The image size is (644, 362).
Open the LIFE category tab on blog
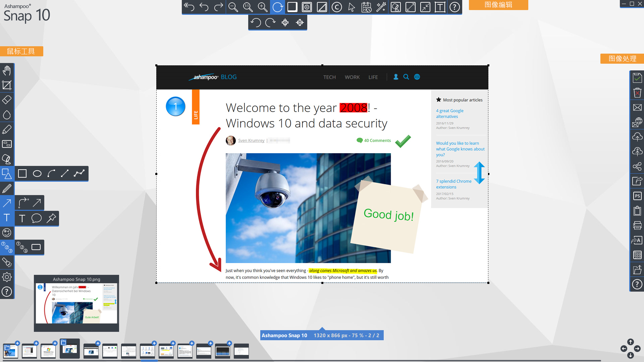(373, 77)
